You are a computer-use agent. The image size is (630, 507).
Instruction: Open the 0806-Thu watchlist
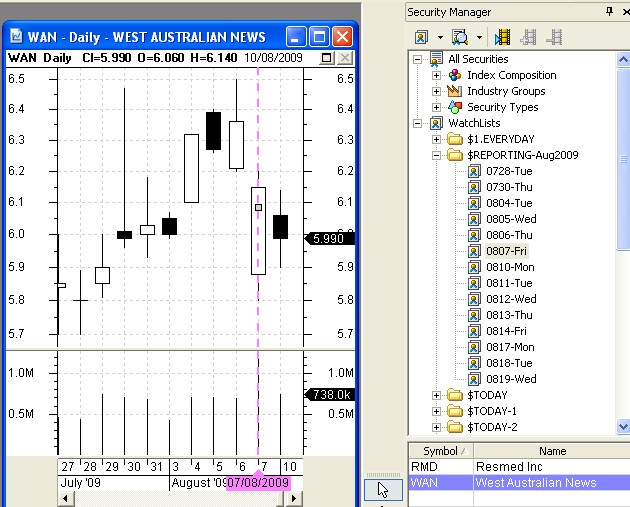tap(509, 235)
